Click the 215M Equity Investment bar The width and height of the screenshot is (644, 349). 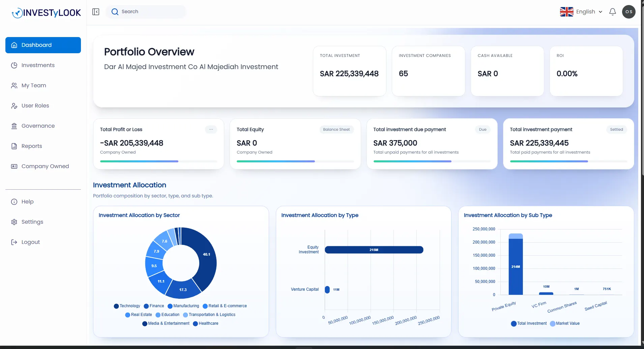click(x=374, y=250)
